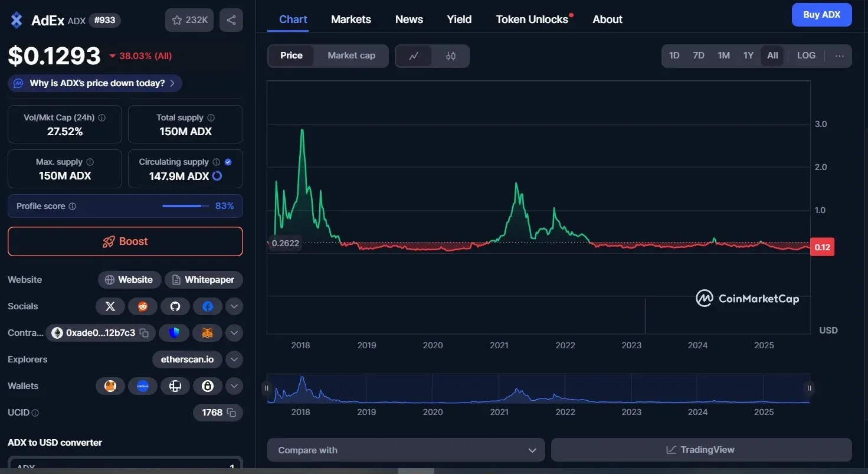Open the Yield tab

pyautogui.click(x=459, y=19)
